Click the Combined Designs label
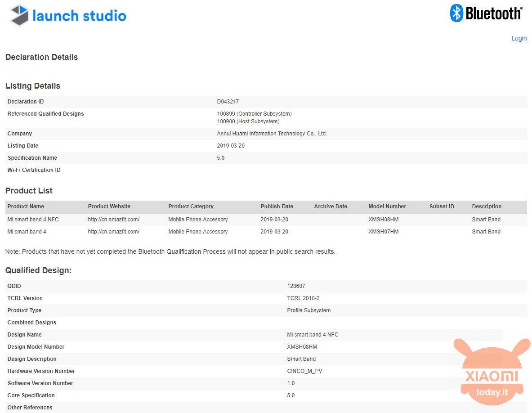 pyautogui.click(x=32, y=323)
